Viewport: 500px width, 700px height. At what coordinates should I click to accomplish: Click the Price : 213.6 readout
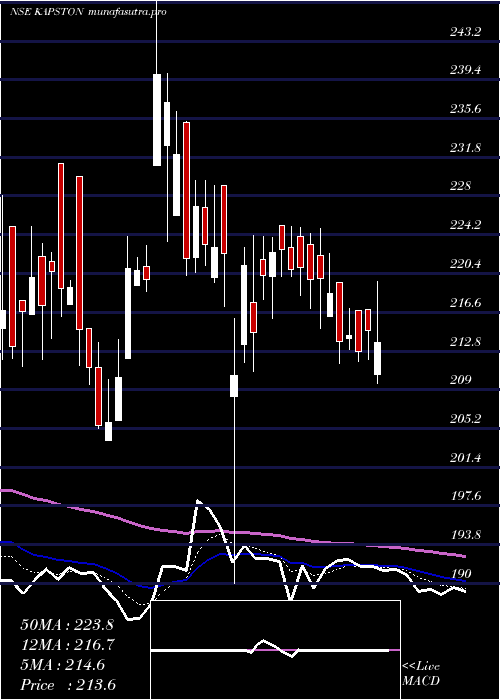67,685
